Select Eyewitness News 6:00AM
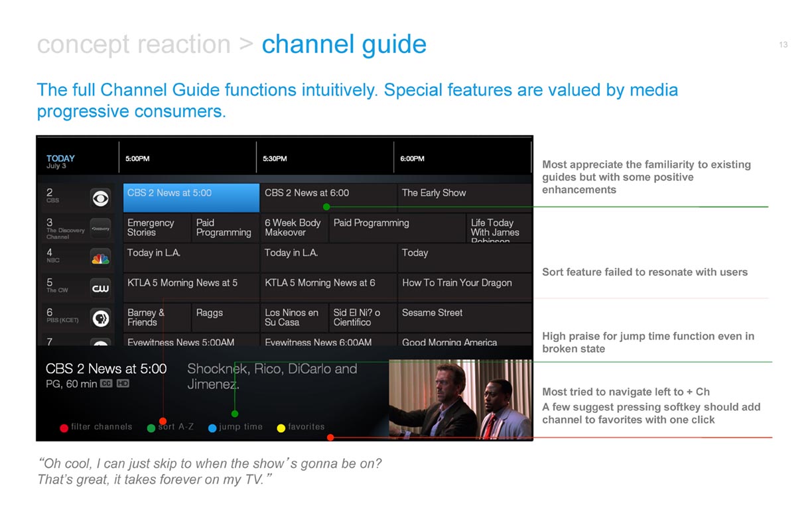This screenshot has width=812, height=525. point(328,341)
